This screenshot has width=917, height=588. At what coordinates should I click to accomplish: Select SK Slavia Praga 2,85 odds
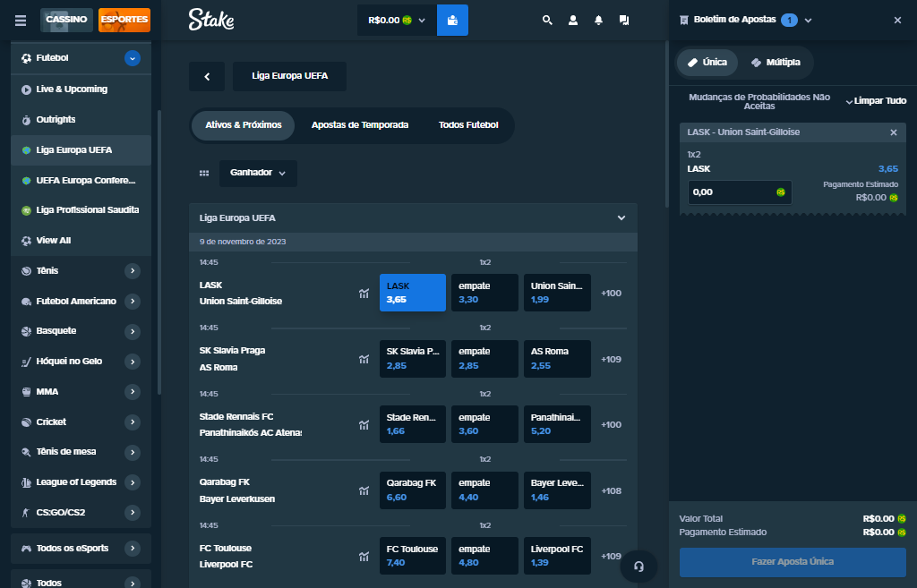tap(412, 359)
